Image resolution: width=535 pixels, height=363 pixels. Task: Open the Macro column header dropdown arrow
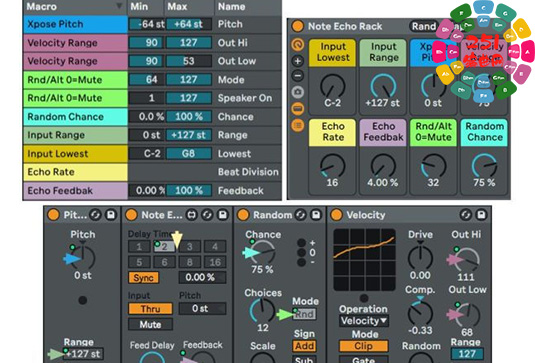coord(119,6)
